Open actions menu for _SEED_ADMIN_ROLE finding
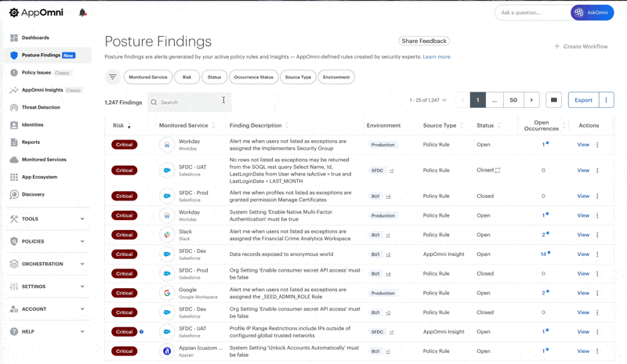This screenshot has height=364, width=627. [x=597, y=293]
